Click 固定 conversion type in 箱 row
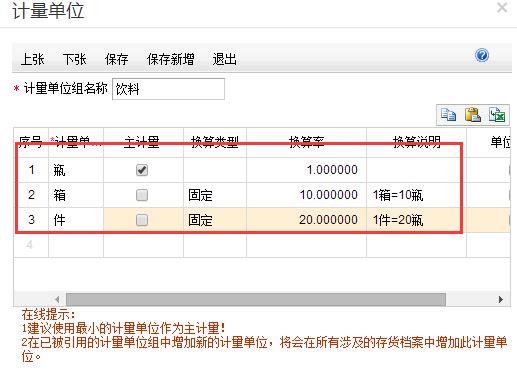Viewport: 517px width, 373px height. pos(215,195)
